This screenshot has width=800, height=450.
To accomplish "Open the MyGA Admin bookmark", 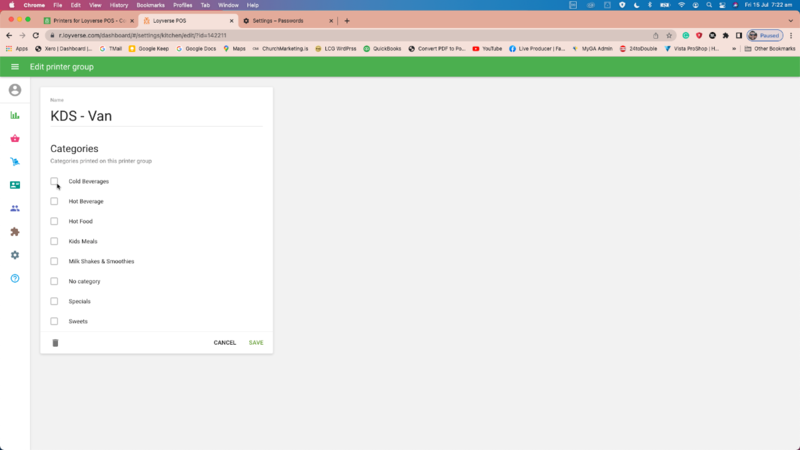I will coord(592,49).
